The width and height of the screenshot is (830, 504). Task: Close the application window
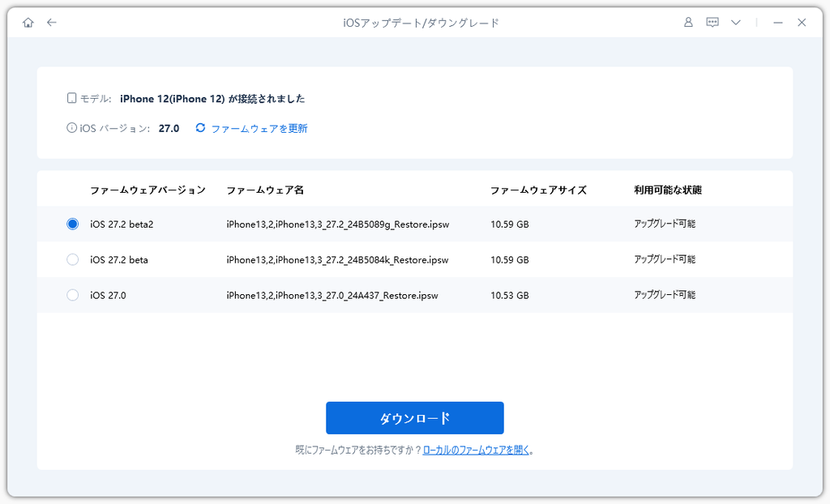pyautogui.click(x=802, y=23)
